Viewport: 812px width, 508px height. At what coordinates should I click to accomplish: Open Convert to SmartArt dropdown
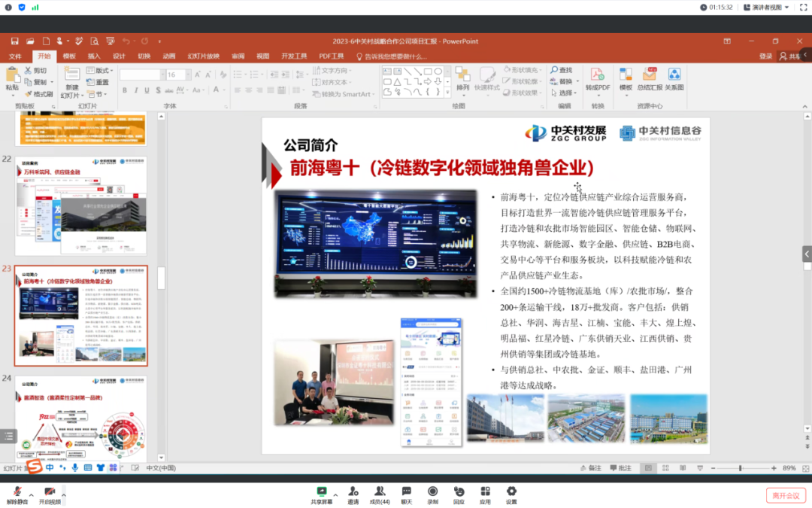pos(344,94)
